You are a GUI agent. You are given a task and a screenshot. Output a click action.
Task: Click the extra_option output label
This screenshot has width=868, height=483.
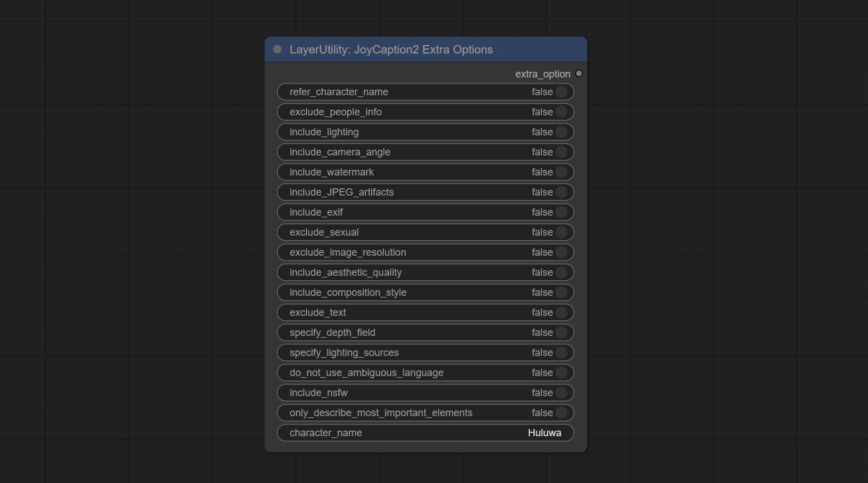point(542,74)
